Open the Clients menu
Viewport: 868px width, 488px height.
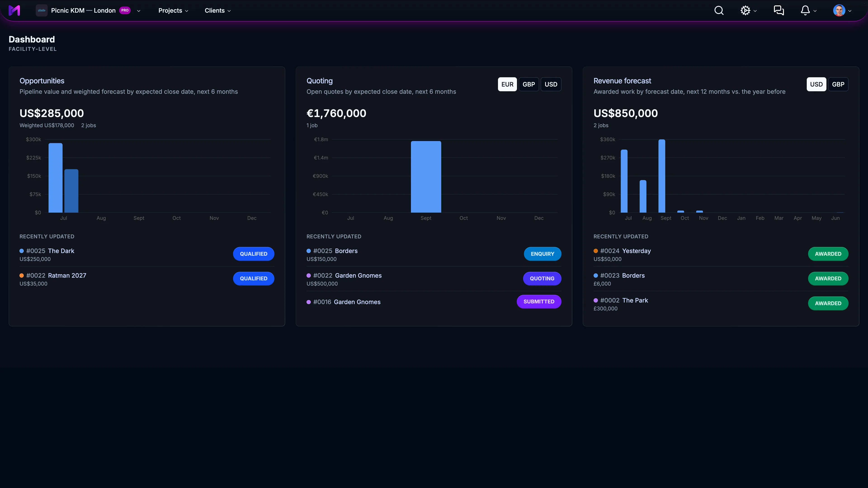tap(218, 10)
